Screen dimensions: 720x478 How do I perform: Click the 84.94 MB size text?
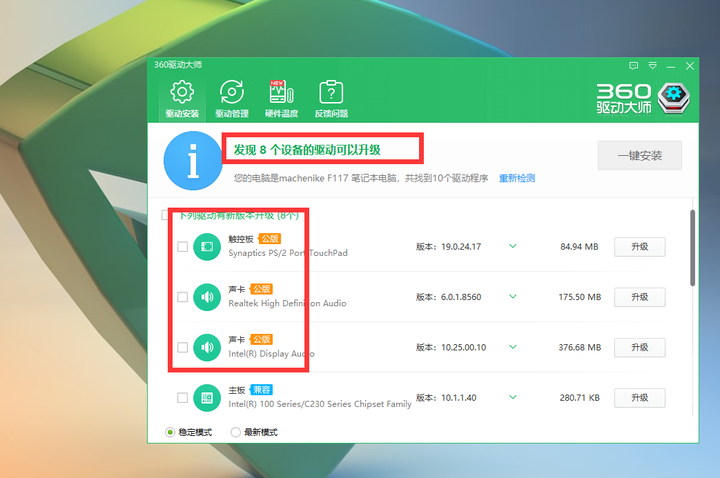579,247
